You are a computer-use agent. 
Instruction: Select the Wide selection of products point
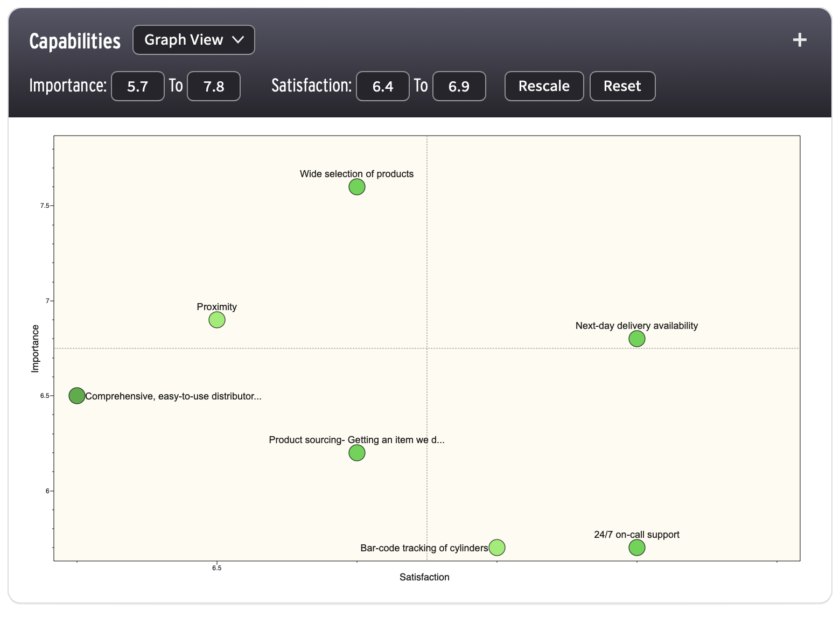tap(357, 187)
